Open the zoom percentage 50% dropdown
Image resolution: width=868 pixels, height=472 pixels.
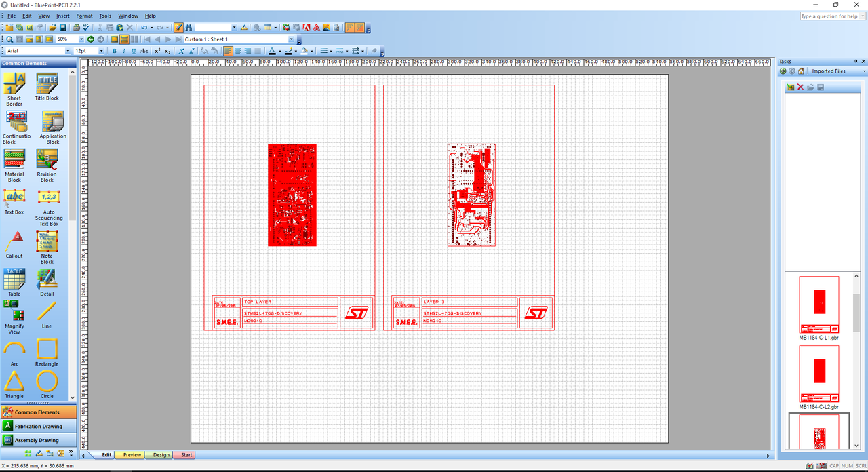[x=81, y=39]
